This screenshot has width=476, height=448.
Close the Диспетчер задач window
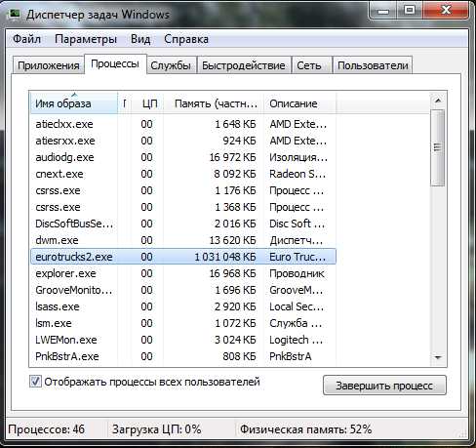pyautogui.click(x=446, y=11)
